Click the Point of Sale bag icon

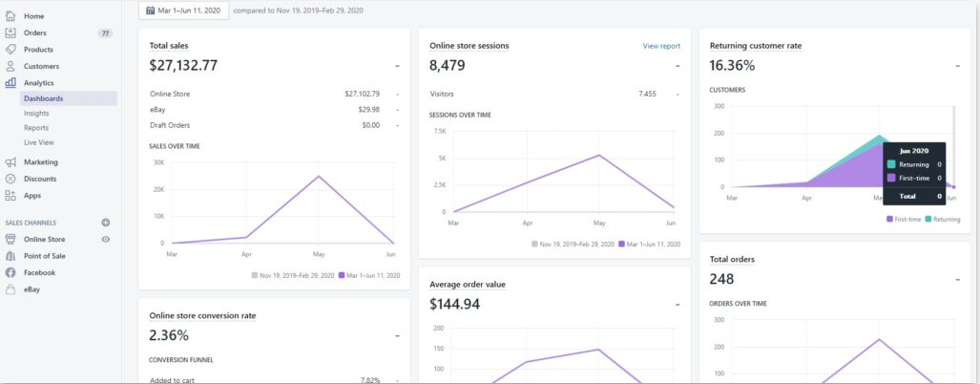point(10,256)
